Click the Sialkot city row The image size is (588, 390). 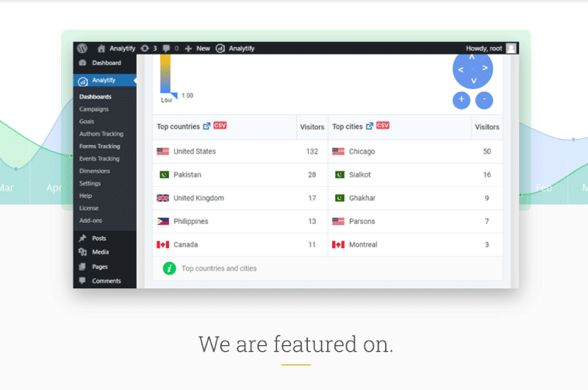click(x=415, y=175)
